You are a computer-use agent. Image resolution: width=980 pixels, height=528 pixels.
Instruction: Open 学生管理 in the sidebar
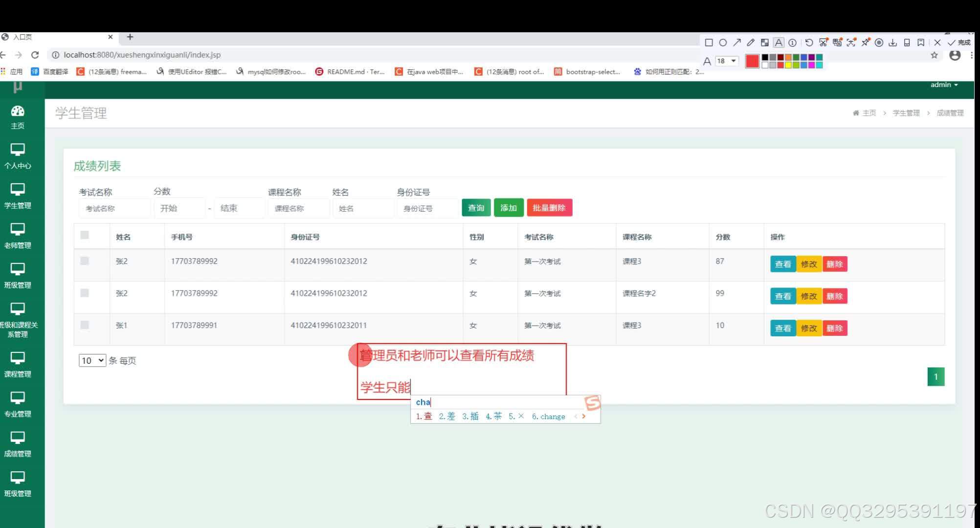tap(18, 197)
